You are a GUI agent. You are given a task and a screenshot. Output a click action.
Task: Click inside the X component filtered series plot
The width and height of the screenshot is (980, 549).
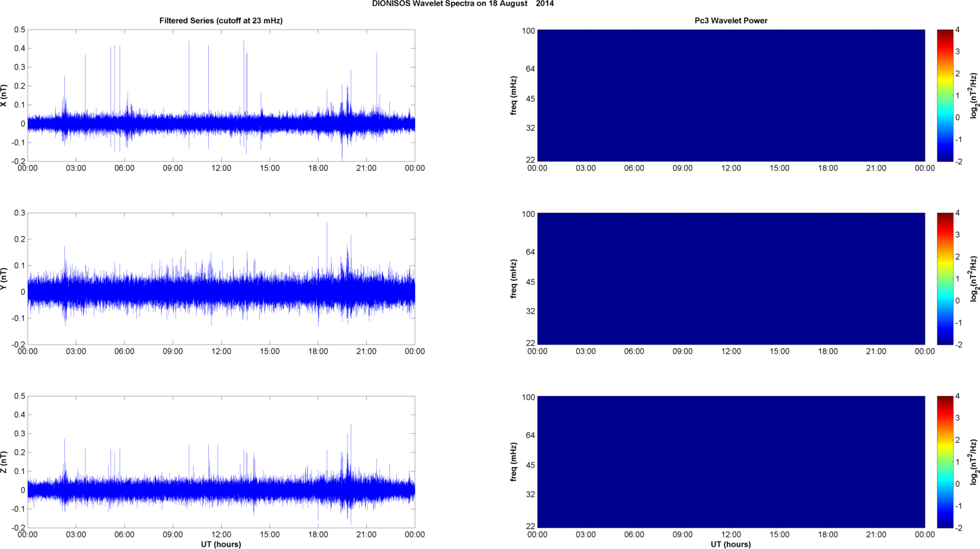coord(221,95)
